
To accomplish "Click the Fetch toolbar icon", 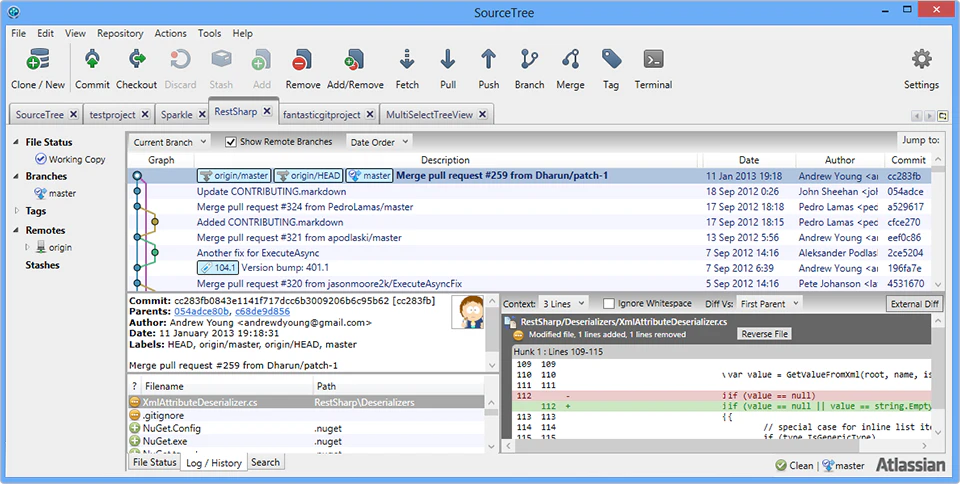I will tap(407, 61).
